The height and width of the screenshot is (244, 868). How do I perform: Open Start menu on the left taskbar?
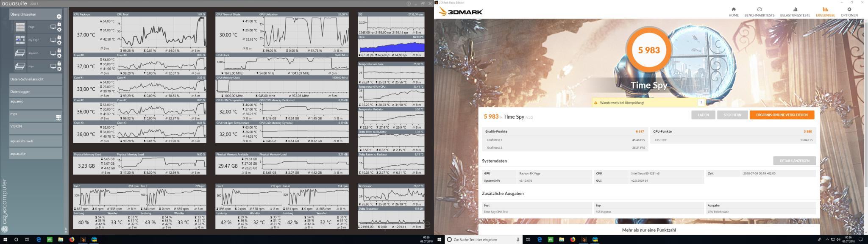click(x=5, y=239)
